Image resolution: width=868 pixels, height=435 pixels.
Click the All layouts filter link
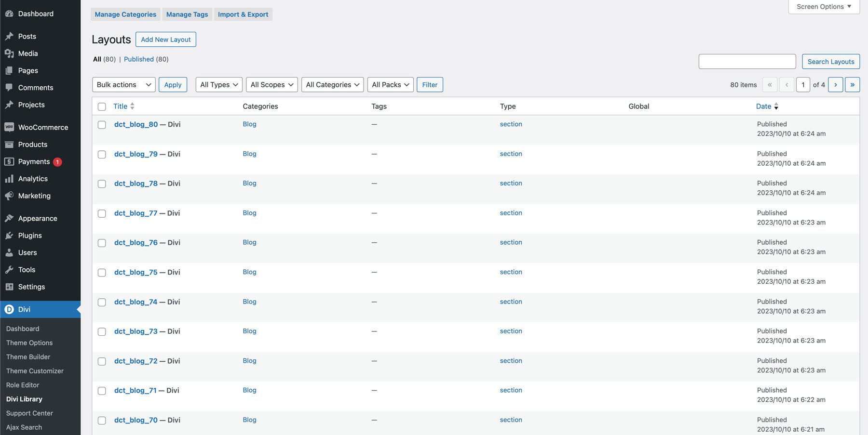tap(97, 59)
